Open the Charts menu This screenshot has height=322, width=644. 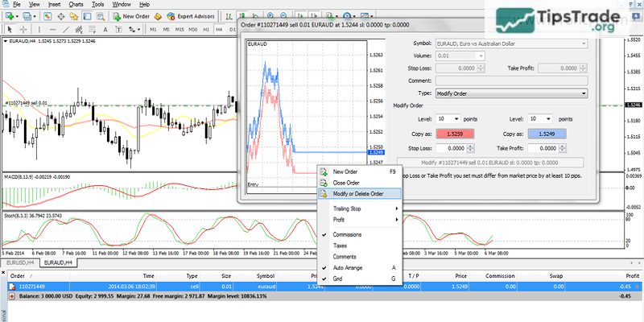coord(76,4)
